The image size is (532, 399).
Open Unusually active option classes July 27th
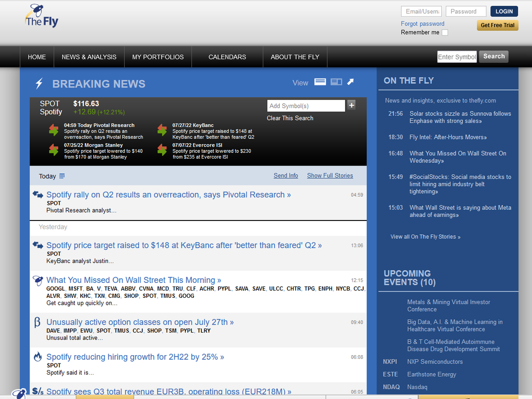(140, 322)
